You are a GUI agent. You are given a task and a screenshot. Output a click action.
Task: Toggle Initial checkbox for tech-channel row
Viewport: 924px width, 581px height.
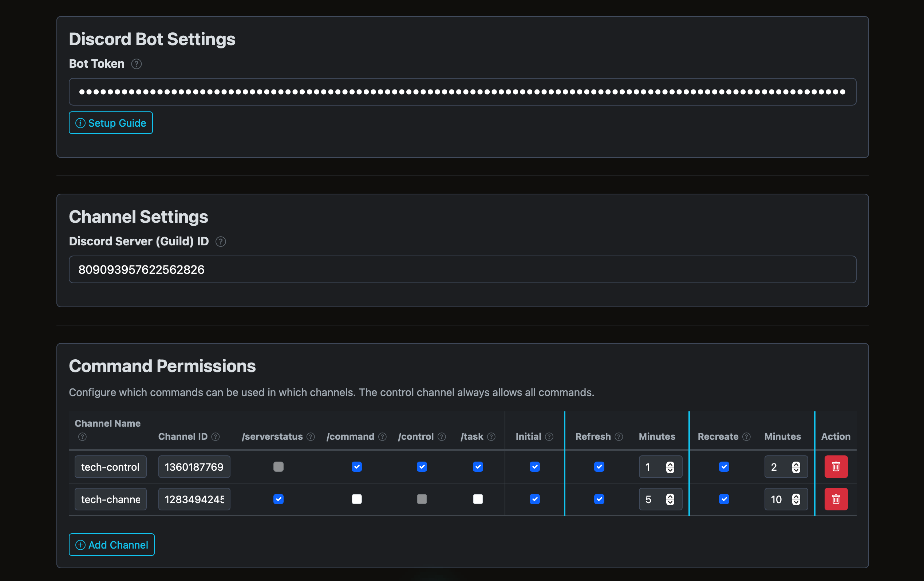coord(535,499)
